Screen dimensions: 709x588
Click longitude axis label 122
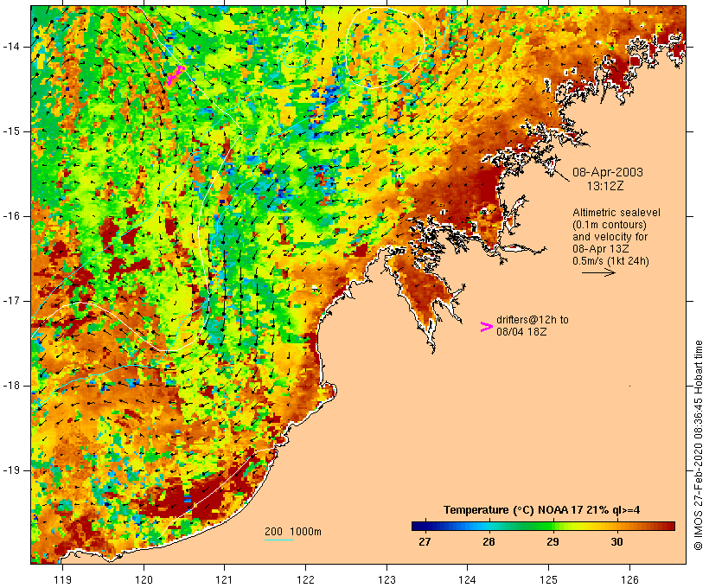tap(306, 579)
